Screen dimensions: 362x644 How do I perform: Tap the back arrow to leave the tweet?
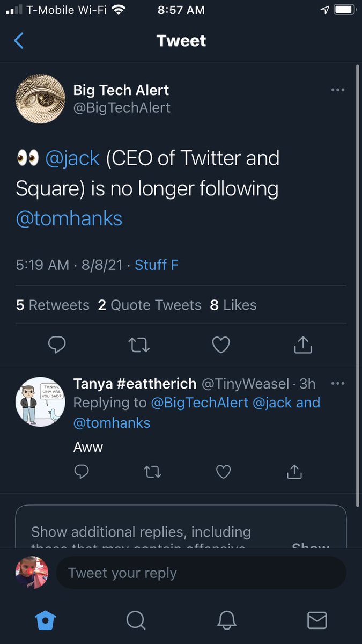click(x=19, y=41)
